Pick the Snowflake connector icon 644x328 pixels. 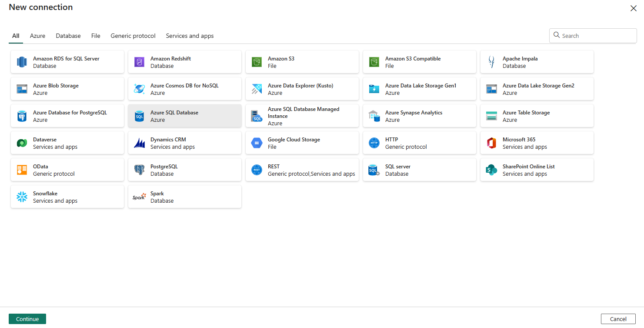tap(22, 197)
